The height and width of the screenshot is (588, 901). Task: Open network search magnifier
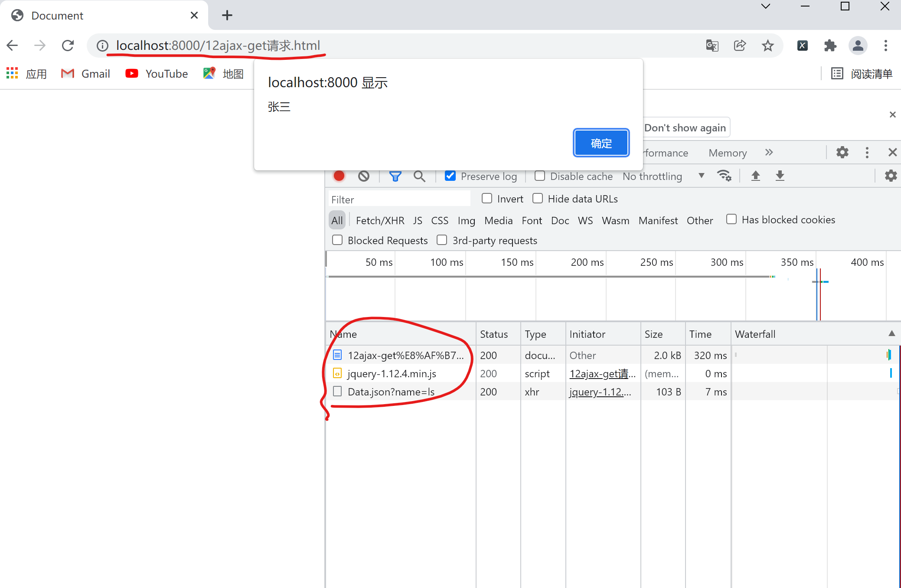point(419,176)
